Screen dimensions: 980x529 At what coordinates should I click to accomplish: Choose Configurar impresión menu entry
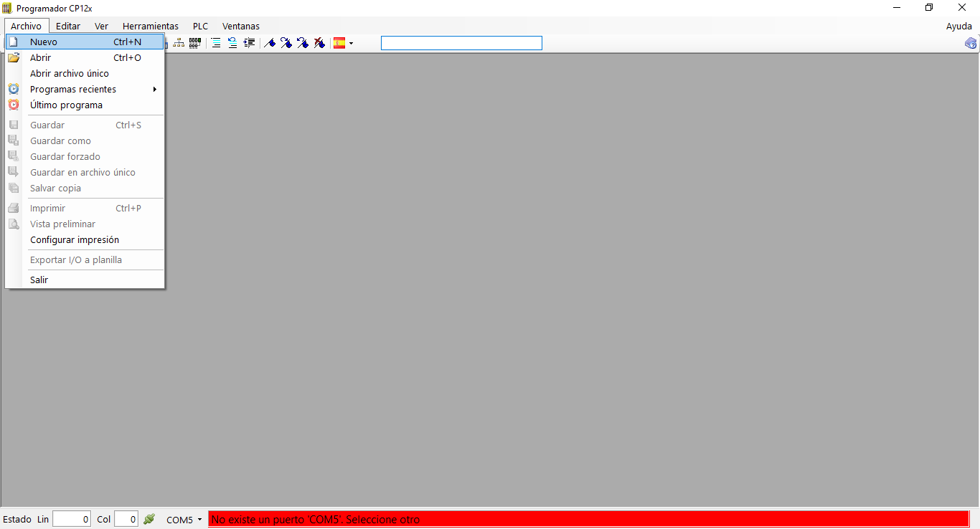[x=85, y=240]
